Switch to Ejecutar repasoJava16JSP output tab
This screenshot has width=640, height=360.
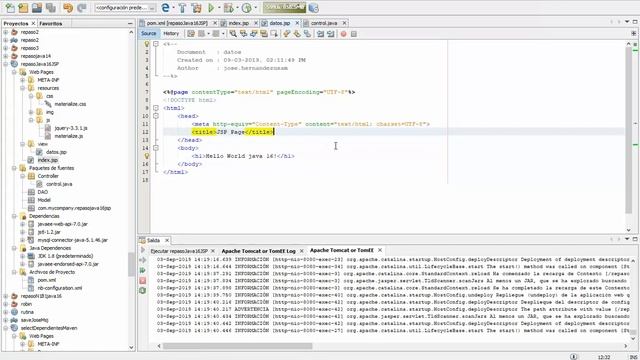tap(179, 251)
